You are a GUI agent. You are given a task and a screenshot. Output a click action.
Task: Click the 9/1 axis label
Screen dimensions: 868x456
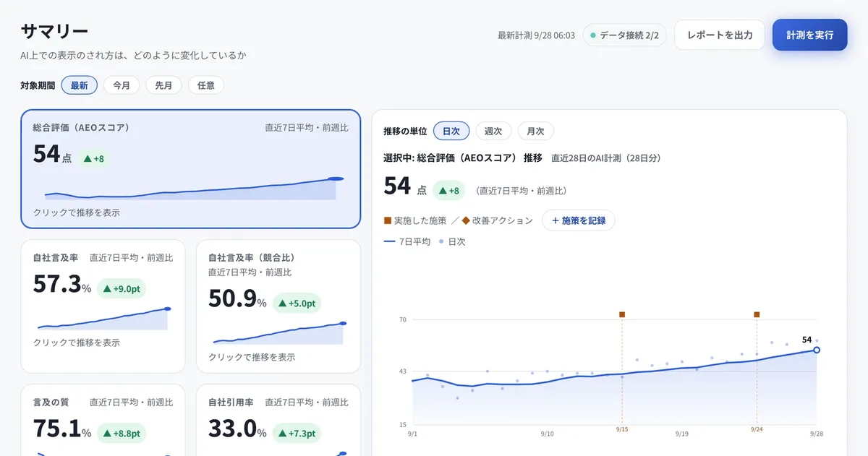click(x=413, y=434)
